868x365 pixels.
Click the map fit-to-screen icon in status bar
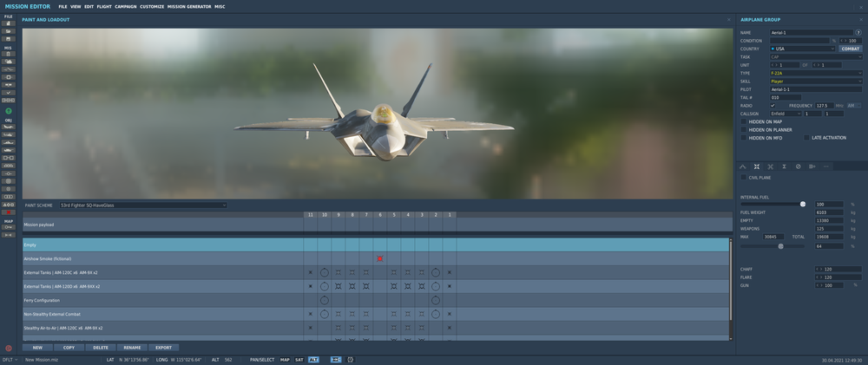click(x=336, y=360)
